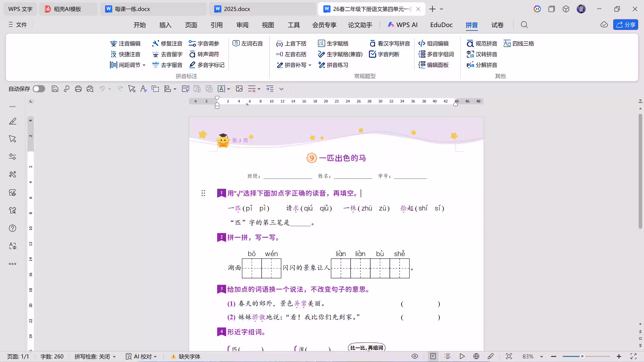Toggle the eye preview icon in status bar
The image size is (644, 362).
[x=415, y=356]
